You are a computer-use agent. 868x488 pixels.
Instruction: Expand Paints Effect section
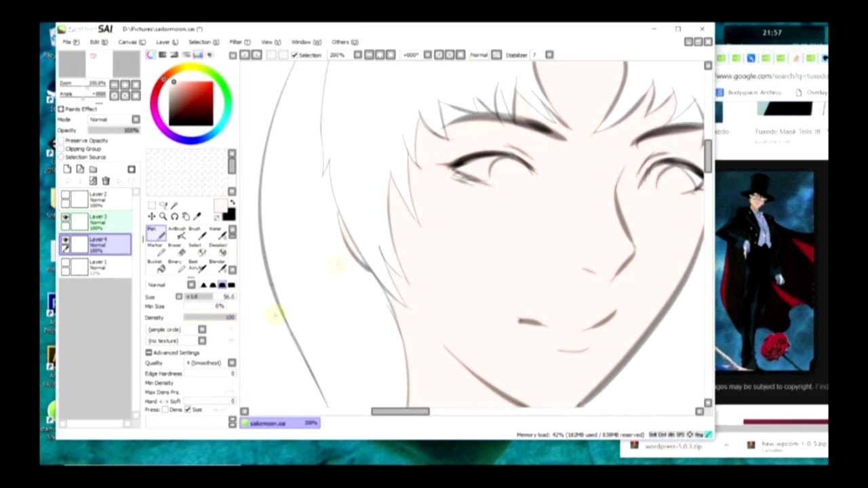(61, 108)
